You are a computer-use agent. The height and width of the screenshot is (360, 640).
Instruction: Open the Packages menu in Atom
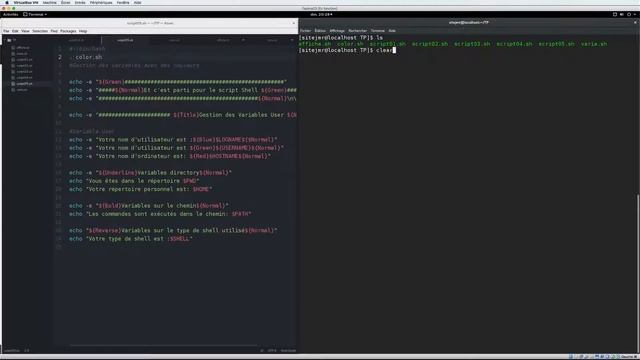pyautogui.click(x=68, y=31)
